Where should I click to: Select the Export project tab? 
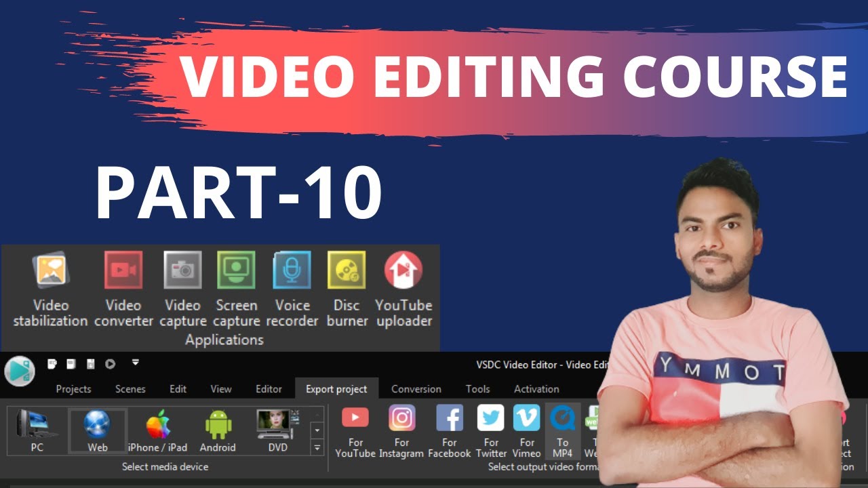point(336,389)
